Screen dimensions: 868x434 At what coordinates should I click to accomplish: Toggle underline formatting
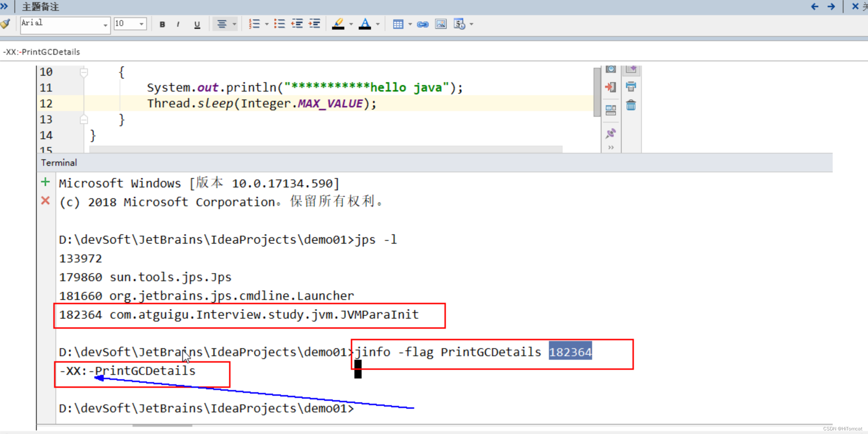197,25
